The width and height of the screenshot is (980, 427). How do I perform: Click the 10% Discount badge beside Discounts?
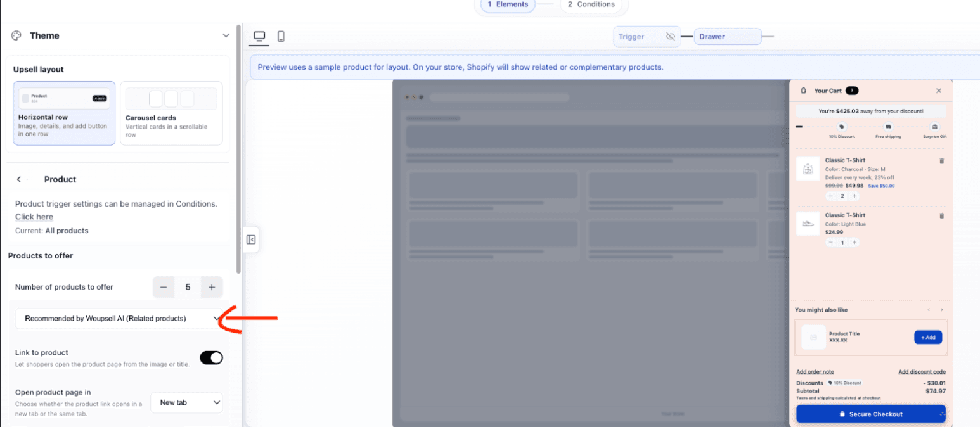pyautogui.click(x=845, y=383)
